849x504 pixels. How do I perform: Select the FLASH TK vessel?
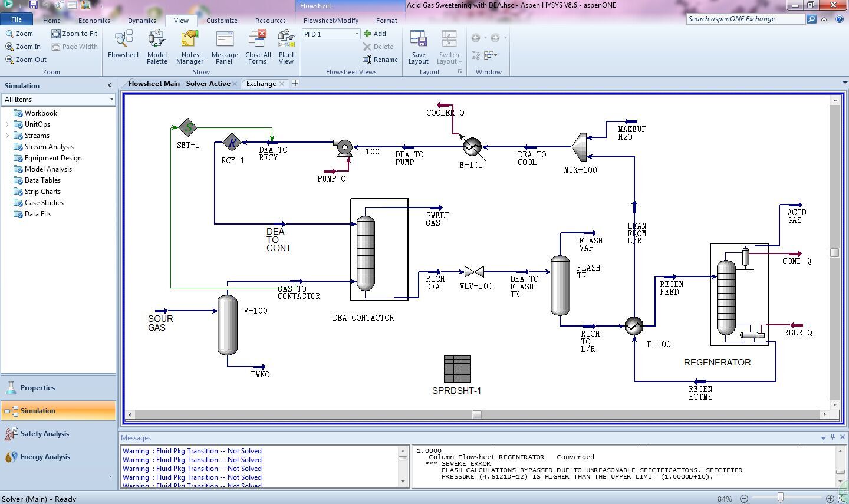tap(560, 285)
